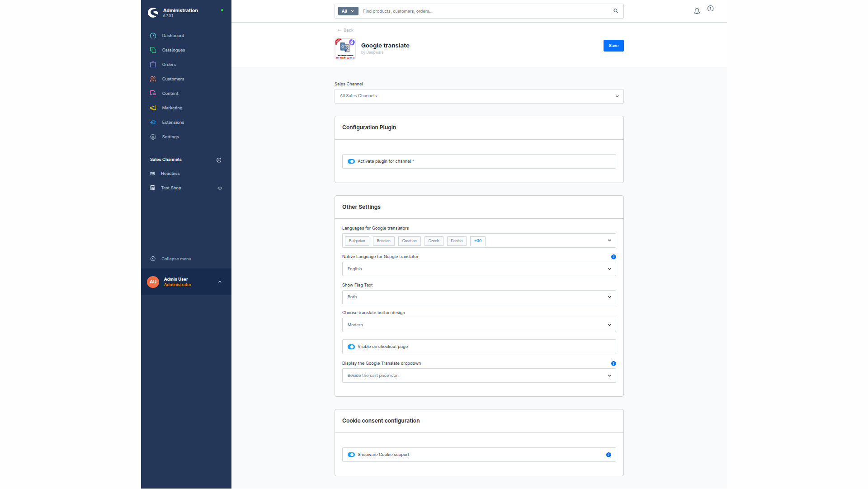Click the Bulgarian language tag
The image size is (868, 489).
357,241
